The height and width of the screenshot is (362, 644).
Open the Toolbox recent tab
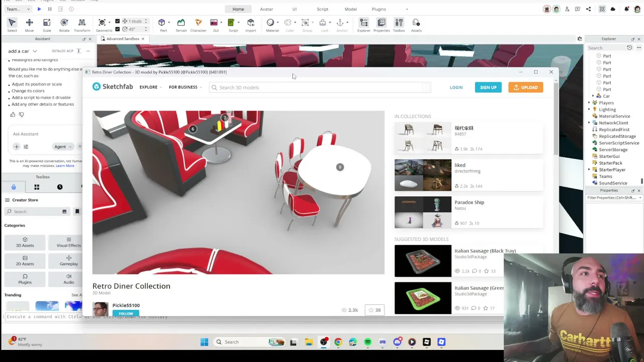[60, 187]
